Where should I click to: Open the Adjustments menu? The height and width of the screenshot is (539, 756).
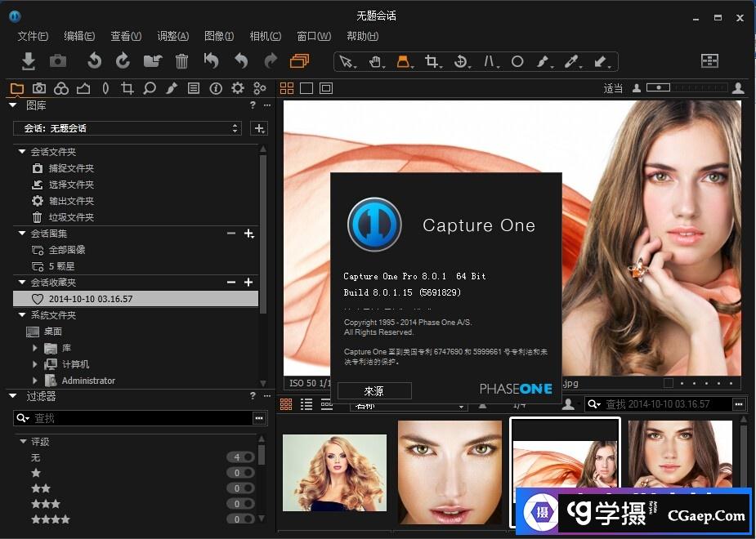(x=172, y=36)
